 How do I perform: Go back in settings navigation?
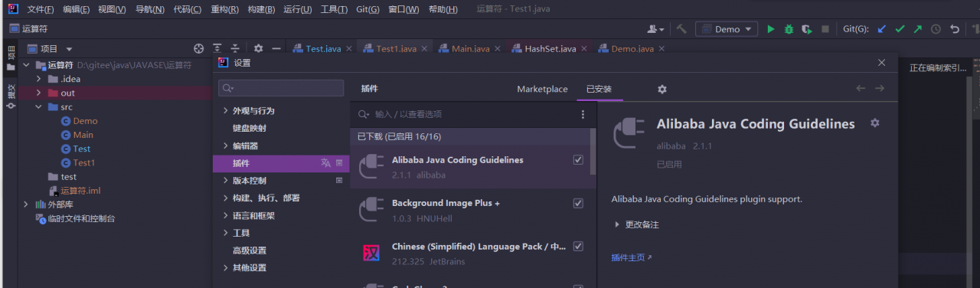pos(861,88)
